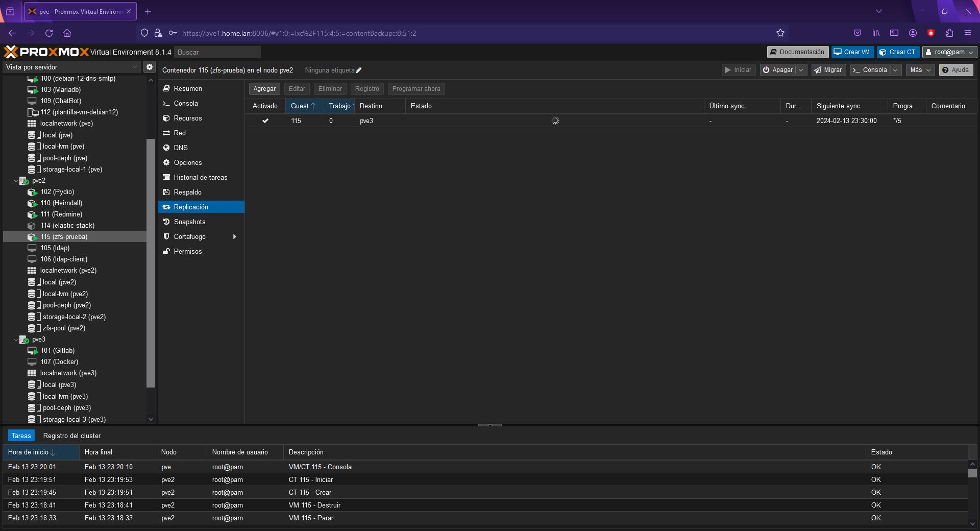Viewport: 980px width, 531px height.
Task: Open the Resumen menu item
Action: point(201,89)
